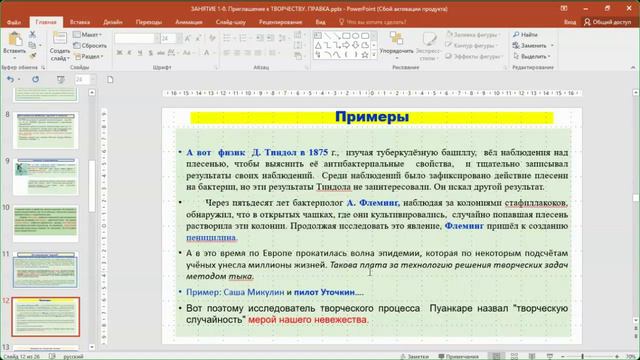Open the Дизайн ribbon tab
Viewport: 640px width, 360px height.
tap(113, 22)
